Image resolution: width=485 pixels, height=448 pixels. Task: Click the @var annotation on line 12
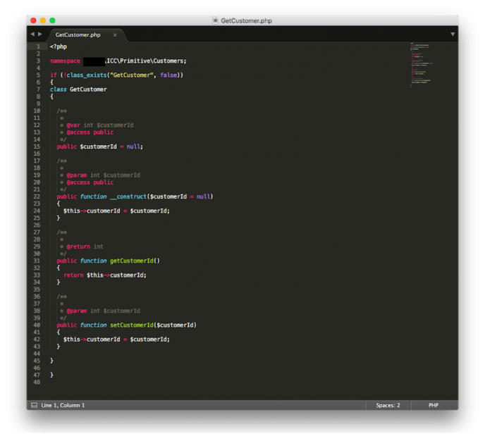coord(73,125)
